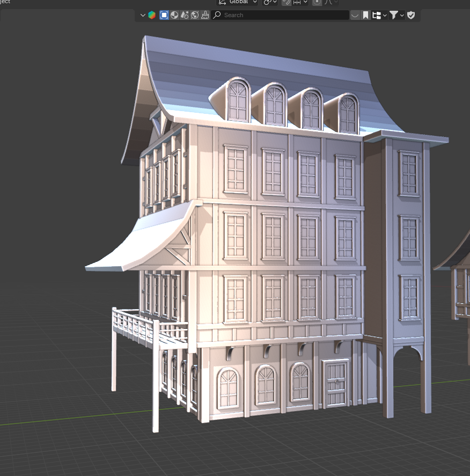Toggle the brush filter icon
This screenshot has width=470, height=476.
[x=205, y=15]
